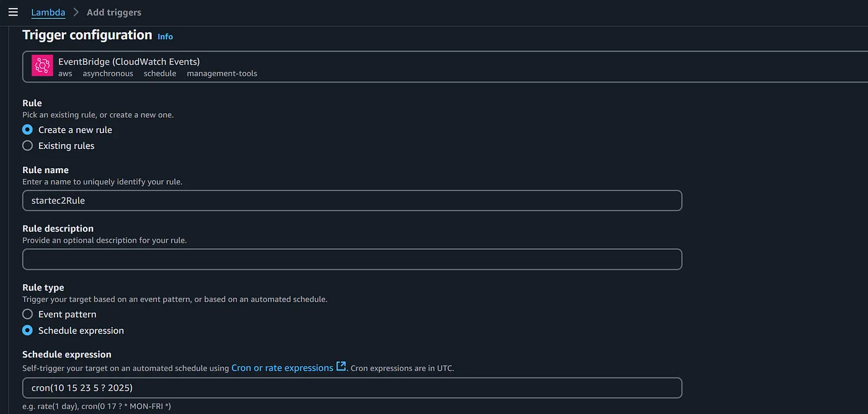This screenshot has height=414, width=868.
Task: Click the Schedule expression cron input field
Action: coord(352,388)
